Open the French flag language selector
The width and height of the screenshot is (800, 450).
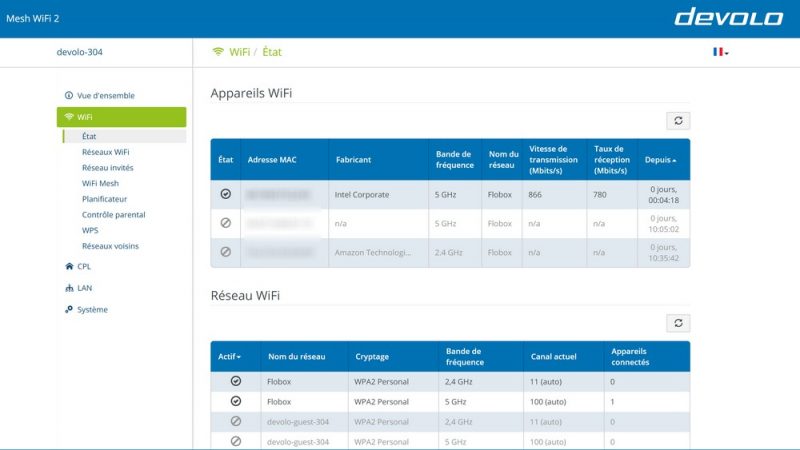point(720,52)
